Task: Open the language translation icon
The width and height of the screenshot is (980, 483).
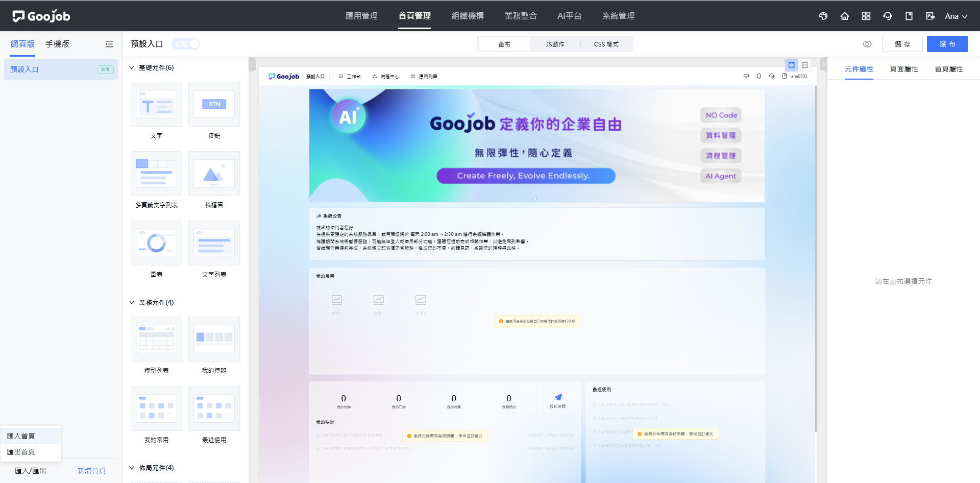Action: pos(930,16)
